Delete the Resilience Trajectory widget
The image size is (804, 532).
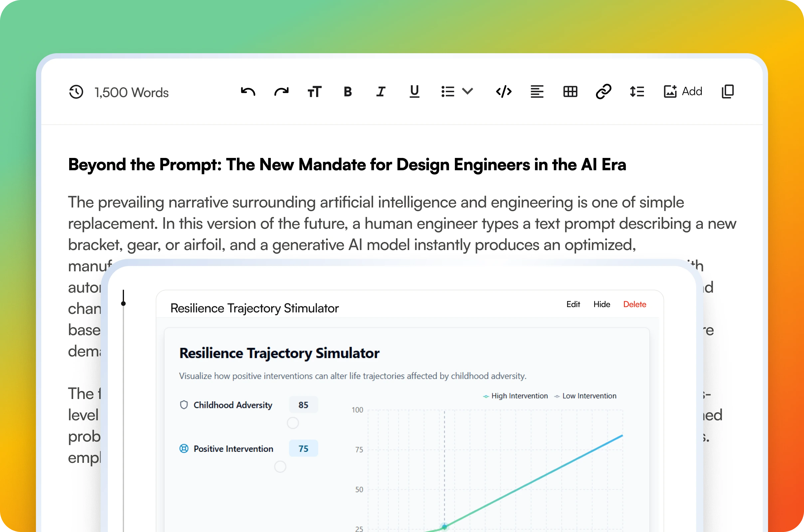(635, 304)
